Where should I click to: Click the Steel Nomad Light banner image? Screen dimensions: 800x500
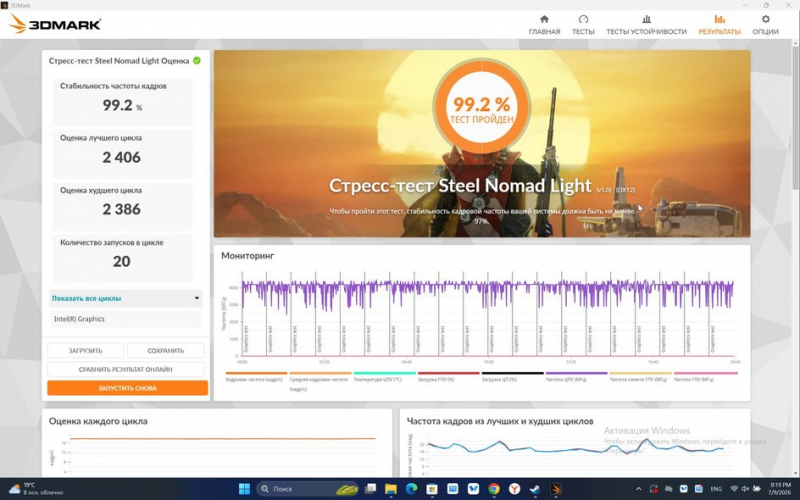pyautogui.click(x=482, y=143)
